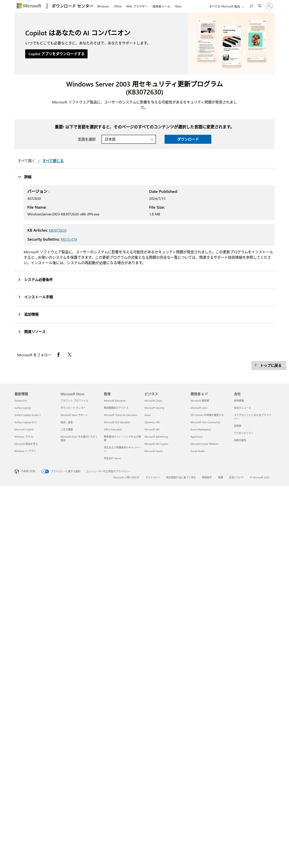Click the すべて開く link
The width and height of the screenshot is (289, 868).
26,161
